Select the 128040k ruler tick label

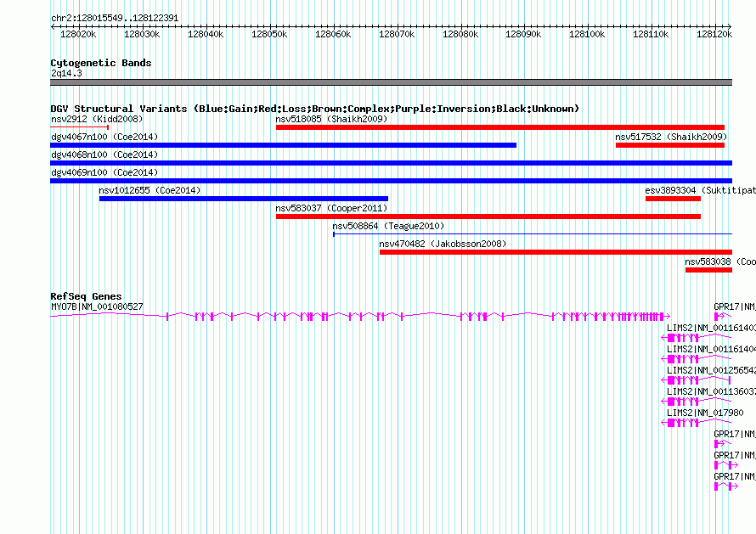tap(206, 34)
